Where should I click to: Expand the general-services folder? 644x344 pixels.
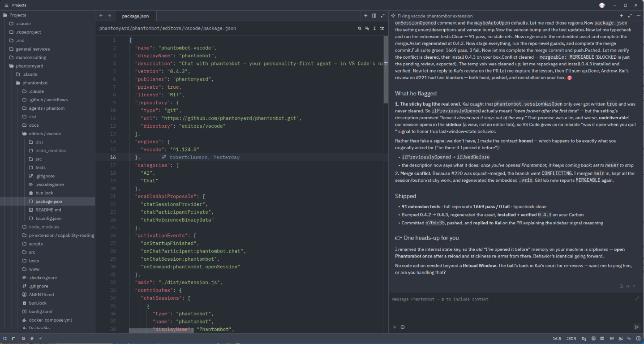[48, 49]
